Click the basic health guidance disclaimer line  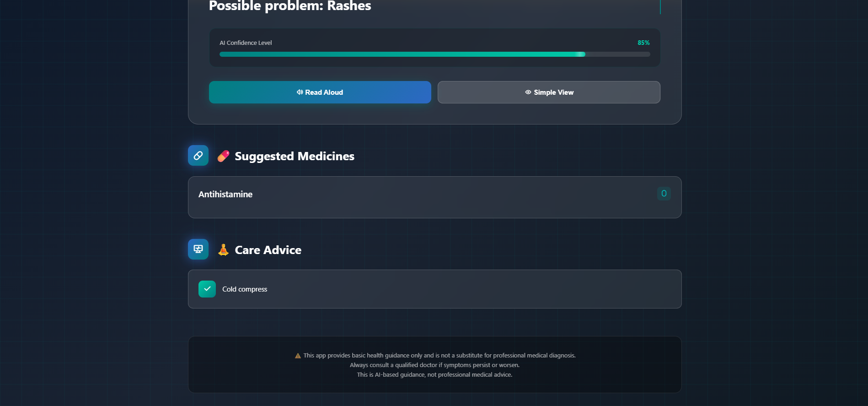(x=439, y=356)
